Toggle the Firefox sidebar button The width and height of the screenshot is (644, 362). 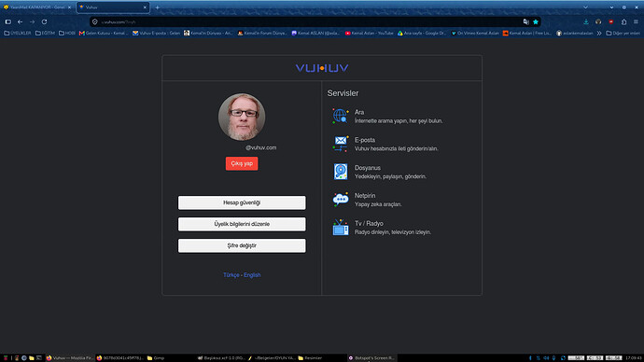[x=7, y=21]
